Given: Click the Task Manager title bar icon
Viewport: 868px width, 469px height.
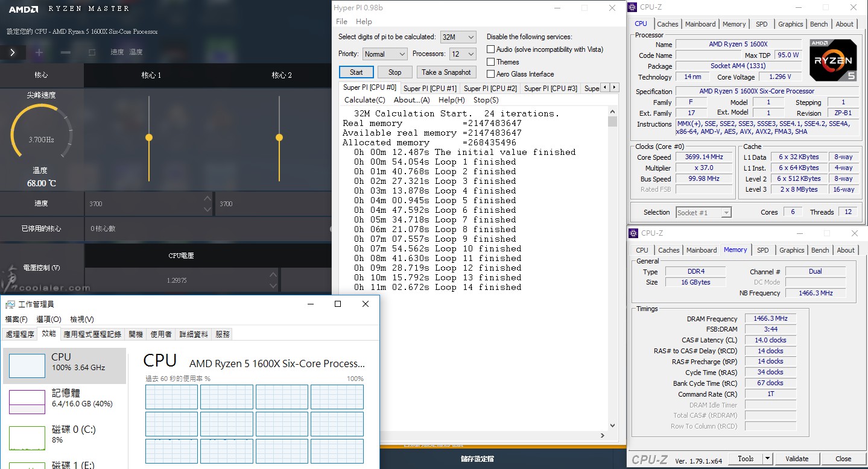Looking at the screenshot, I should [10, 304].
